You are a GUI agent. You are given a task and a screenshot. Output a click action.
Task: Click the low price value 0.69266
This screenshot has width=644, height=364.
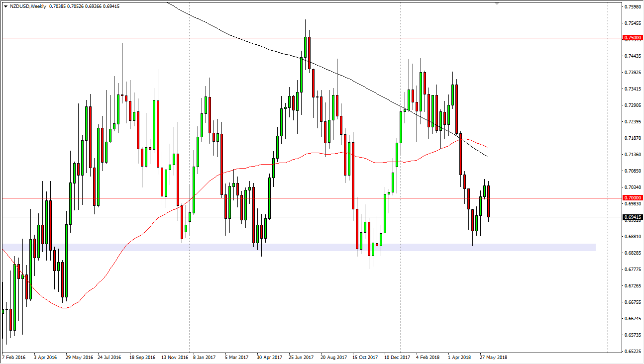click(93, 6)
